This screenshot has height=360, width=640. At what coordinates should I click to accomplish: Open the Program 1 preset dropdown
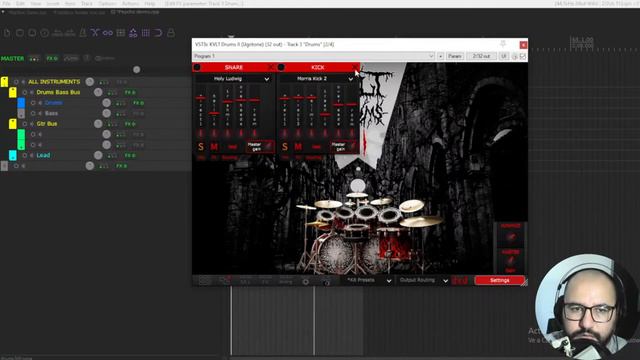tap(313, 56)
